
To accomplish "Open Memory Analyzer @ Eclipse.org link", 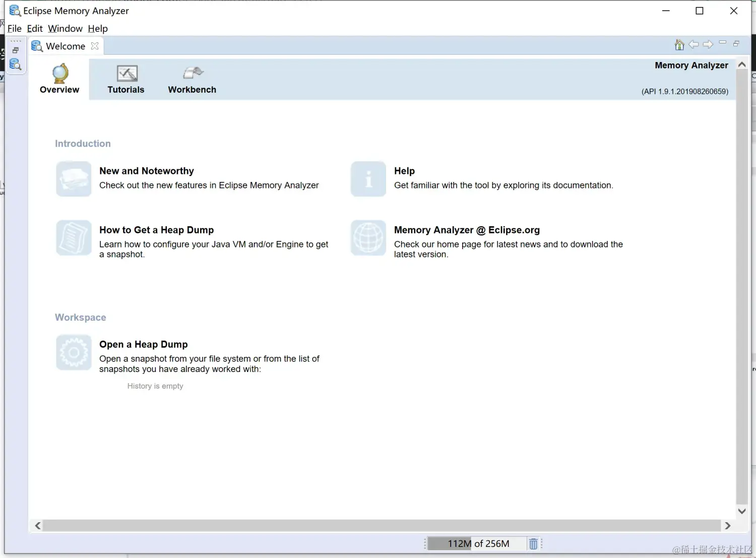I will [467, 230].
